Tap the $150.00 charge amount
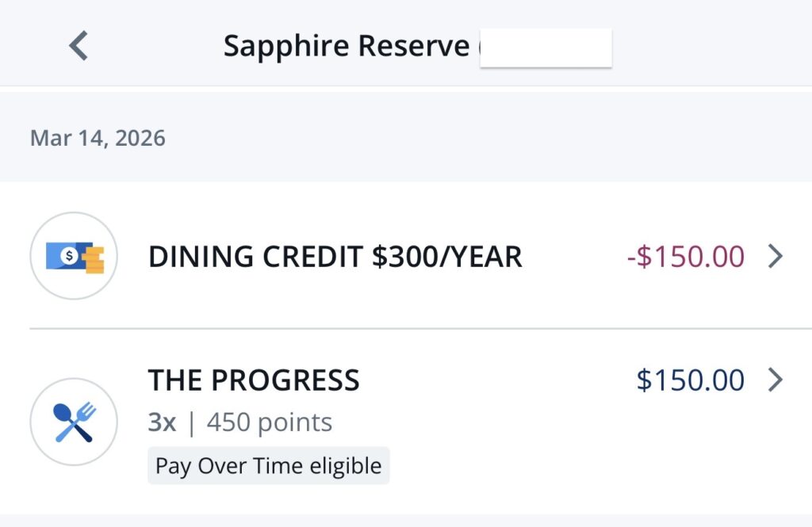This screenshot has width=812, height=527. pyautogui.click(x=690, y=380)
